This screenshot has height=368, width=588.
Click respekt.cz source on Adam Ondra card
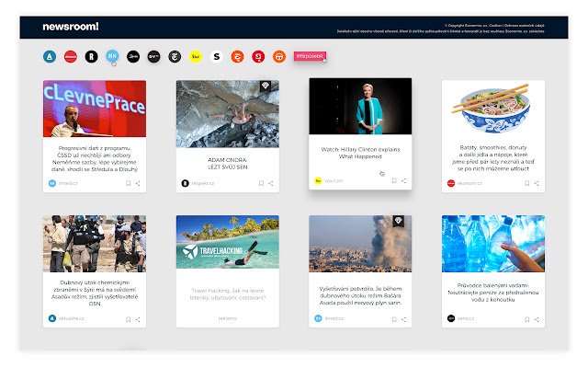198,183
